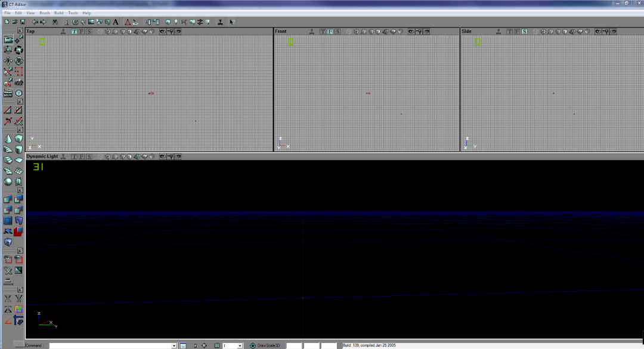Toggle the 'S' view mode in Side viewport

[524, 32]
